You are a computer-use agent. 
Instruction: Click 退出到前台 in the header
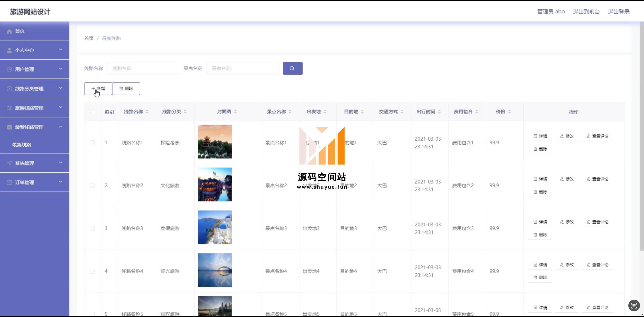[x=586, y=11]
